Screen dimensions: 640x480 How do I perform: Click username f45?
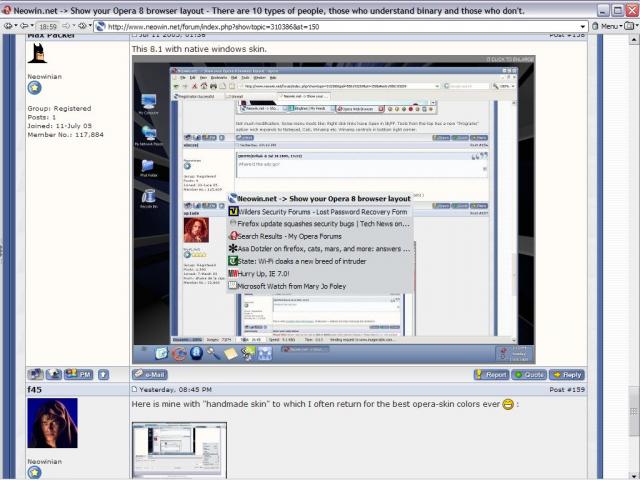coord(35,389)
